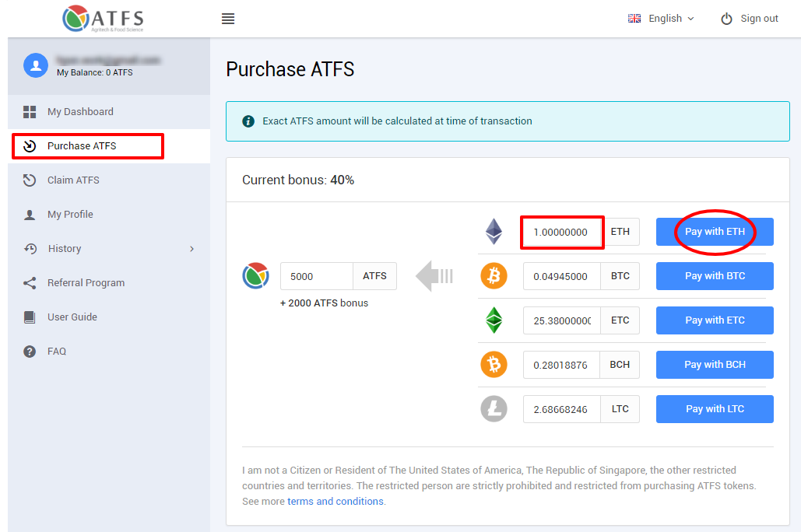Screen dimensions: 801x532
Task: Toggle the hamburger menu icon
Action: click(228, 19)
